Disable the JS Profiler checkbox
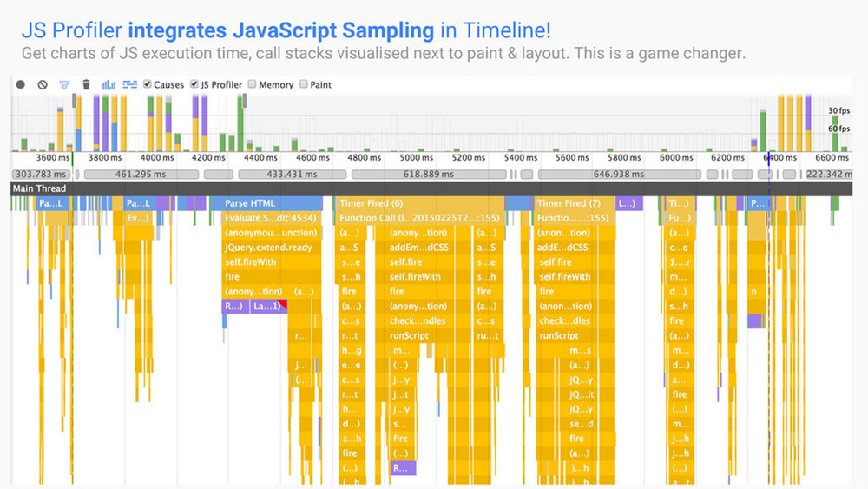Image resolution: width=868 pixels, height=489 pixels. click(x=194, y=84)
